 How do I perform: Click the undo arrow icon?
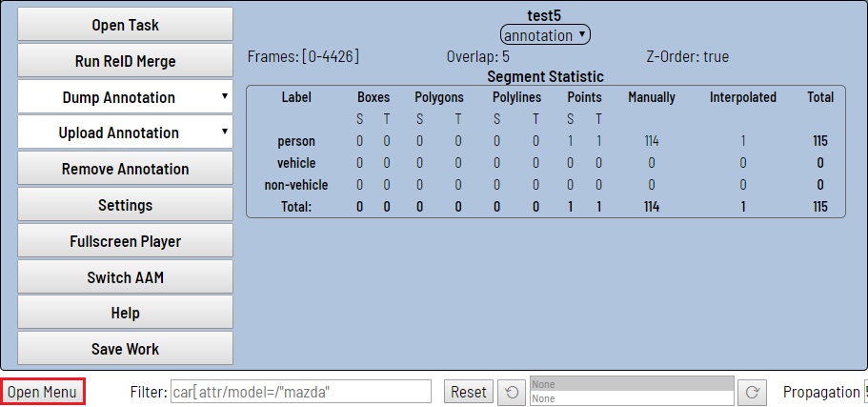point(513,392)
